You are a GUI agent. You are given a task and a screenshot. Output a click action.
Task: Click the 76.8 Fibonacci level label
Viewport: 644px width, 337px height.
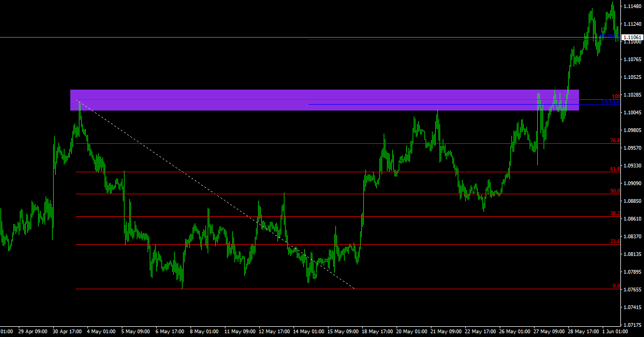[615, 141]
